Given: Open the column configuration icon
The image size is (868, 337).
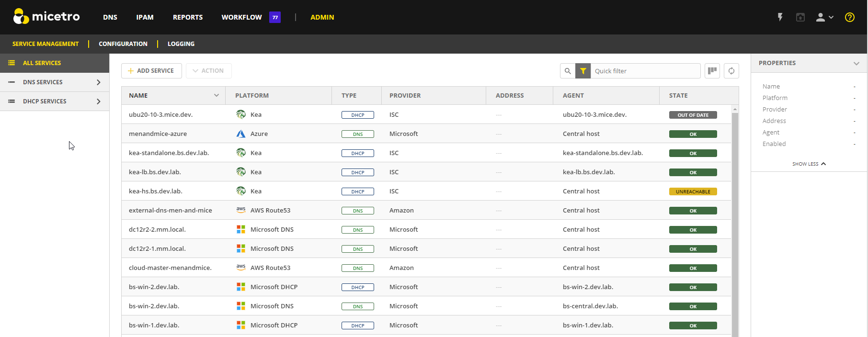Looking at the screenshot, I should click(712, 71).
